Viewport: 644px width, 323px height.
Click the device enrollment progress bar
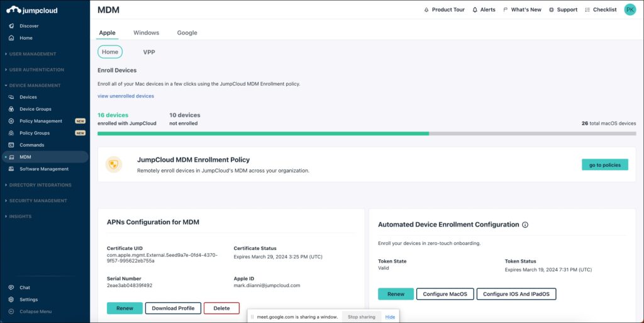coord(367,133)
